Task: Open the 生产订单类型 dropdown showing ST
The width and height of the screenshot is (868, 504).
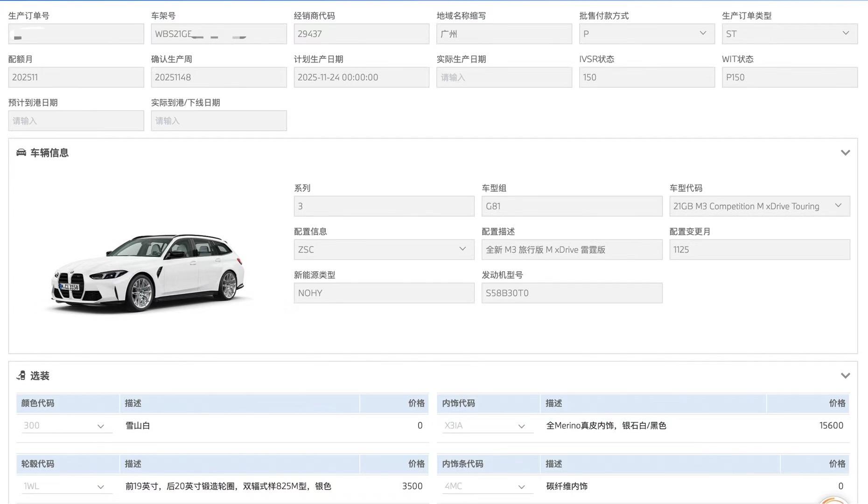Action: tap(790, 34)
